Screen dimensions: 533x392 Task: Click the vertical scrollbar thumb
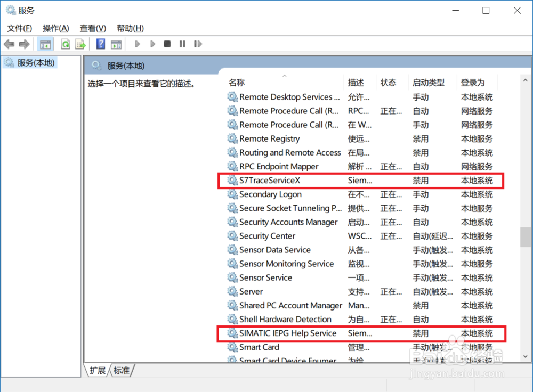click(x=525, y=237)
